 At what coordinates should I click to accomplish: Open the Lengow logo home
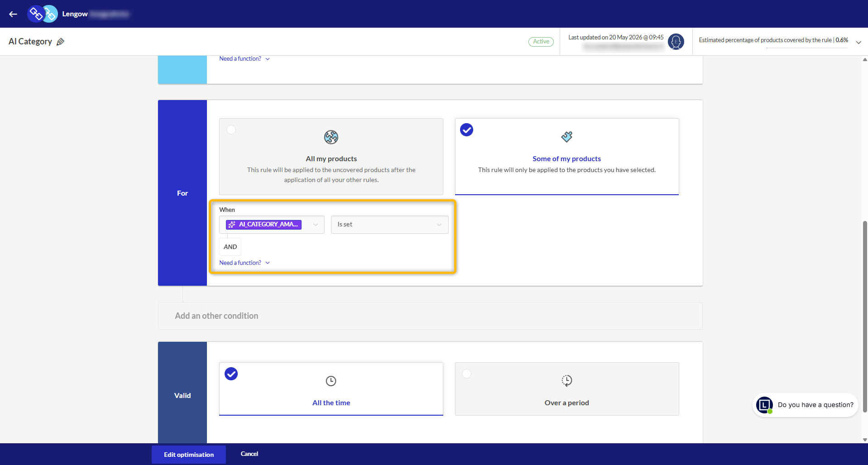[x=43, y=14]
